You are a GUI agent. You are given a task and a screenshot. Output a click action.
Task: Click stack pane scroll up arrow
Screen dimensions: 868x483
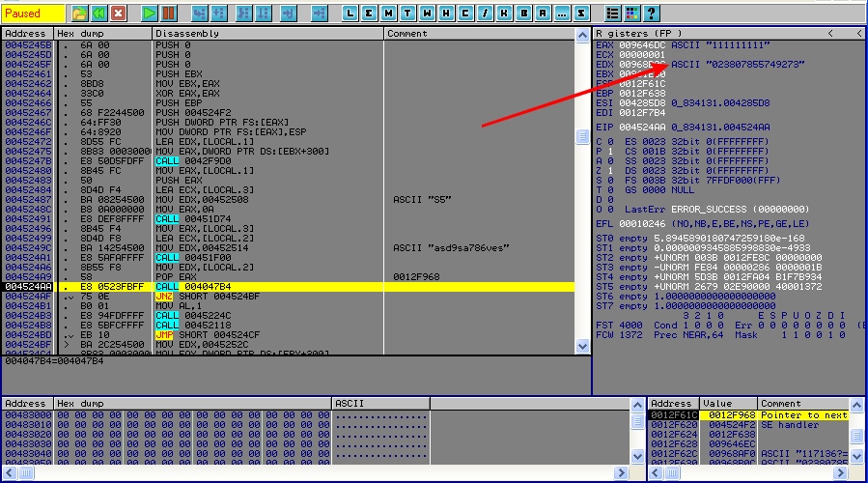pyautogui.click(x=857, y=405)
